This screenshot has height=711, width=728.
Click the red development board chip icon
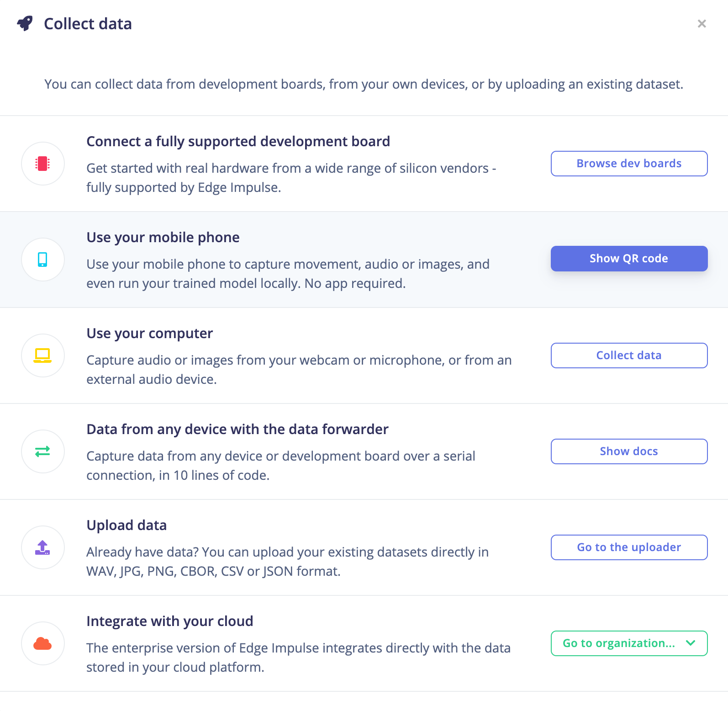pyautogui.click(x=42, y=164)
